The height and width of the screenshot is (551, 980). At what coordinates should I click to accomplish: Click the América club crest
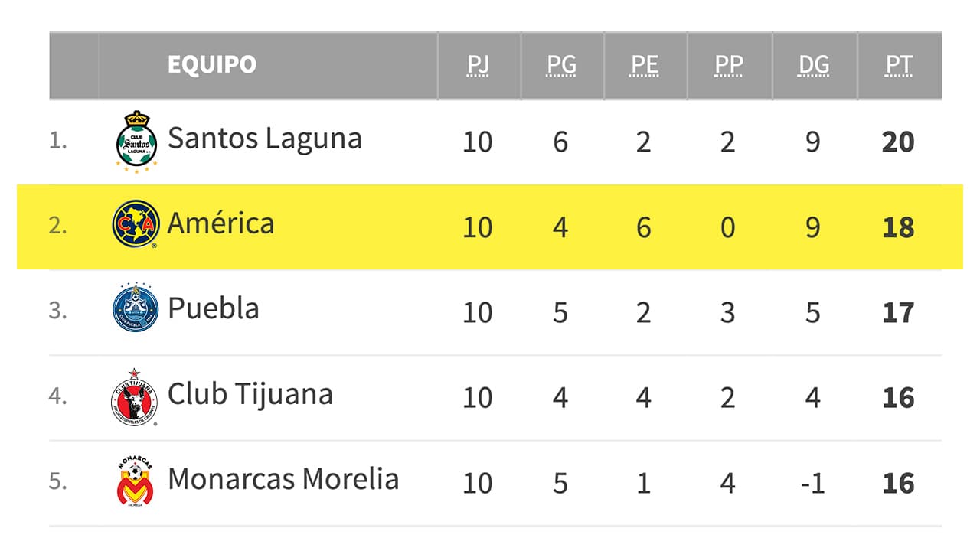pos(136,225)
